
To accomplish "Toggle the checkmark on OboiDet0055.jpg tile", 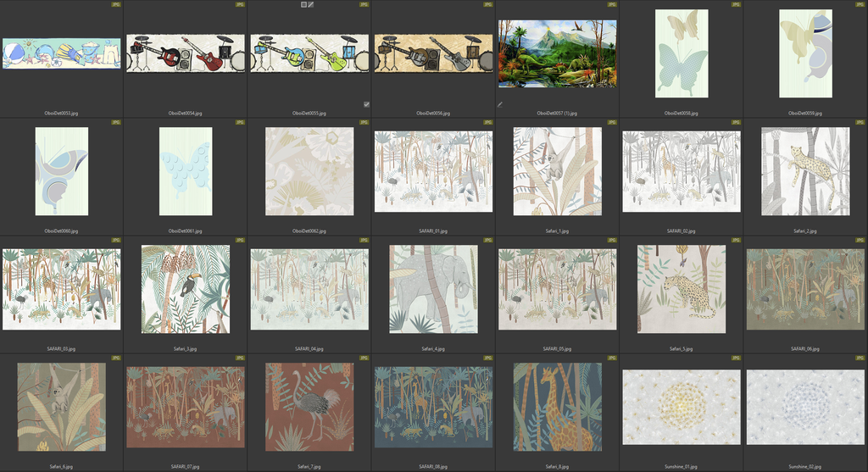I will coord(366,105).
